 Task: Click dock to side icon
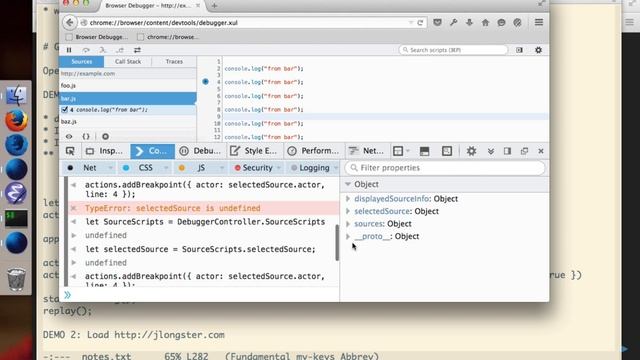click(507, 151)
